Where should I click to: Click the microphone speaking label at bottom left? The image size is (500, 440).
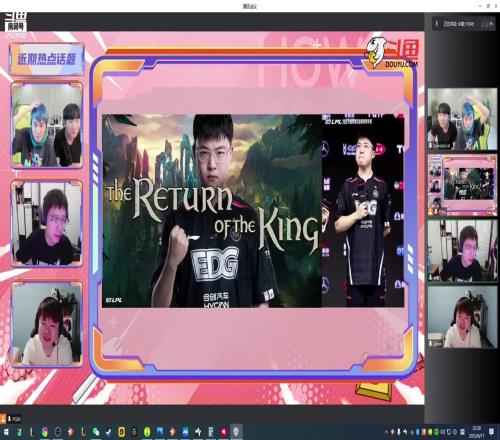[x=15, y=419]
